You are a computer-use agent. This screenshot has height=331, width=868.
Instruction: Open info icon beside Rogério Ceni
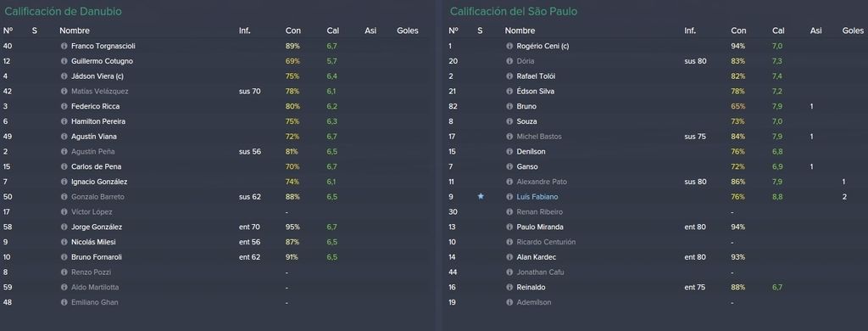tap(509, 46)
